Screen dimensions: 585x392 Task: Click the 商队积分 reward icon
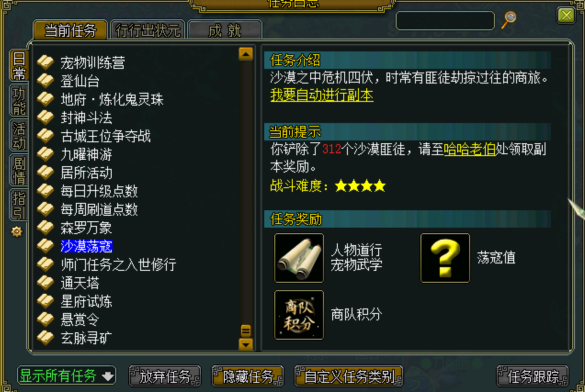tap(299, 315)
